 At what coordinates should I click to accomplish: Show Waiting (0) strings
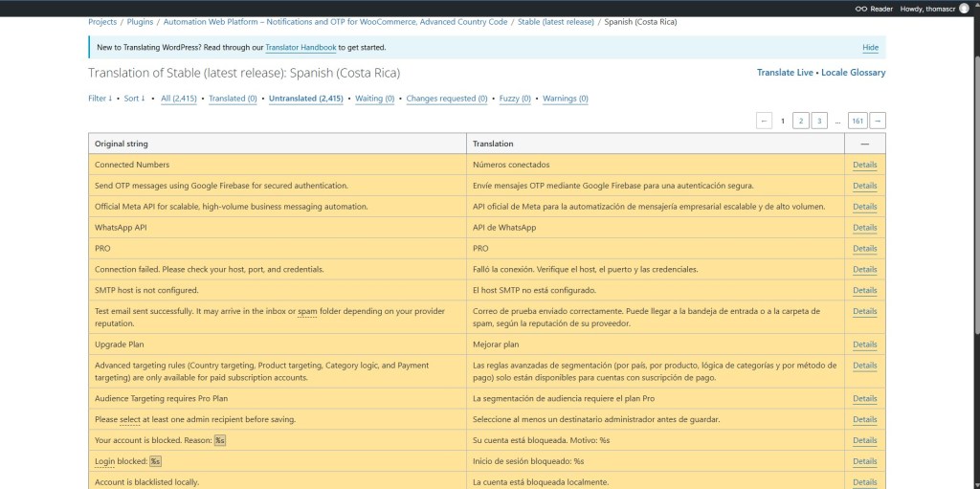tap(374, 99)
